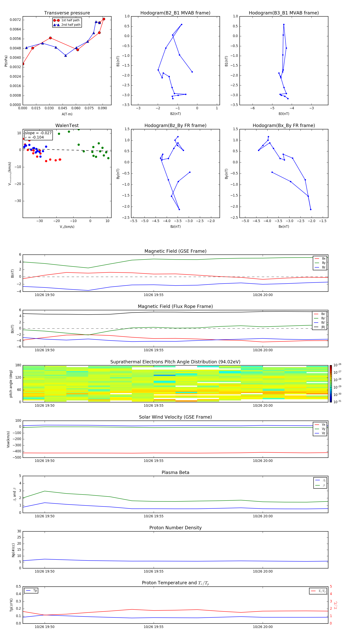
Task: Click the 'Tp' legend entry
Action: (31, 591)
